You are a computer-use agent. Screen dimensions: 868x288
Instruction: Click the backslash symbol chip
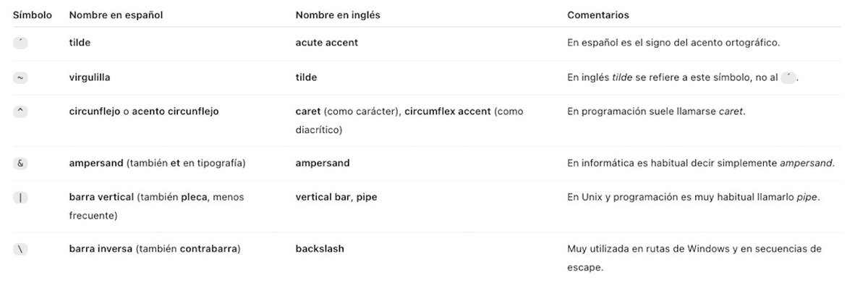[20, 249]
